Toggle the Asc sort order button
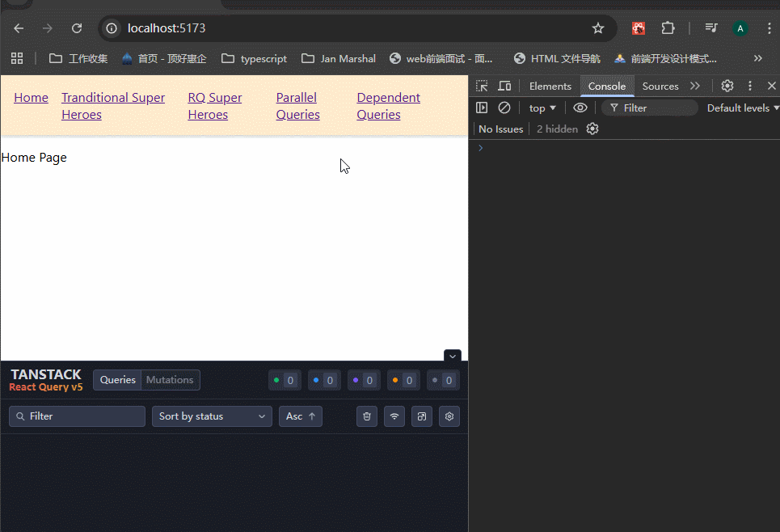 coord(301,416)
